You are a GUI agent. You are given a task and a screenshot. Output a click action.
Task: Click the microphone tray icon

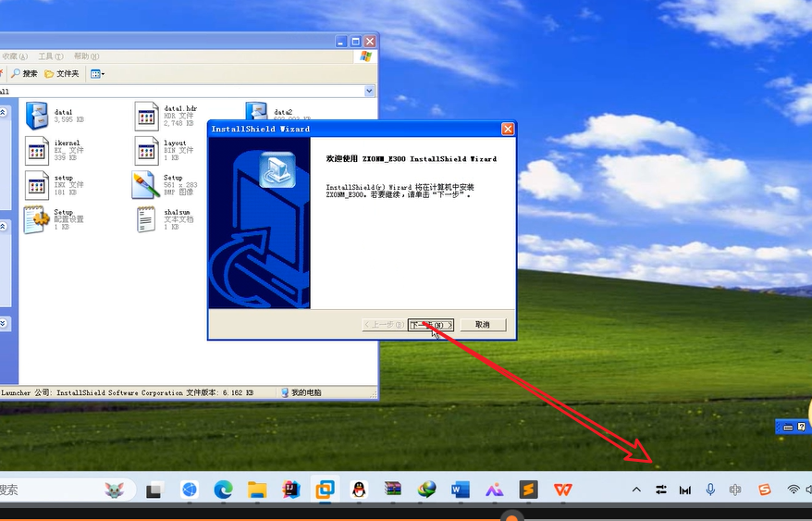(710, 490)
